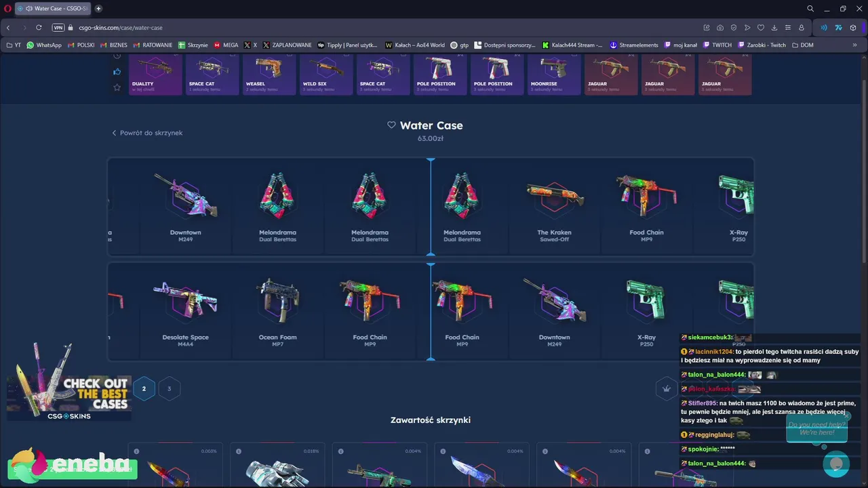Open the MEGA bookmark

pyautogui.click(x=226, y=45)
